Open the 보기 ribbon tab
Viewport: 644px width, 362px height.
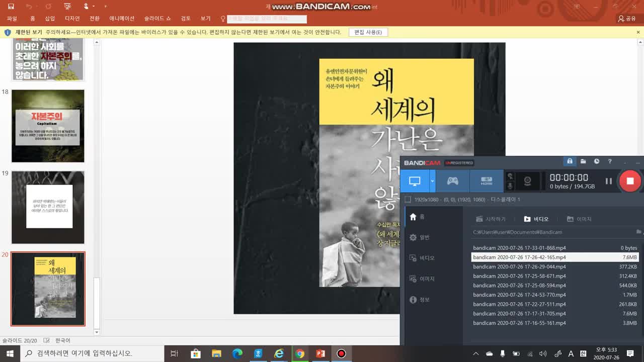(x=206, y=19)
